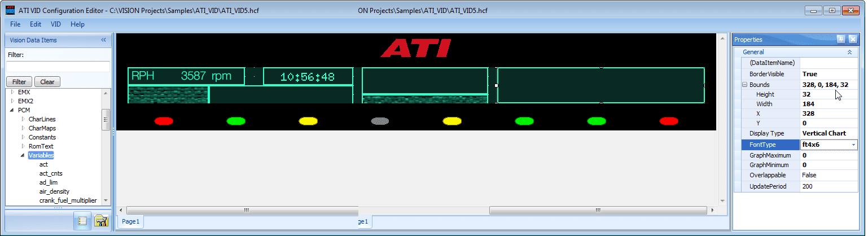Image resolution: width=868 pixels, height=236 pixels.
Task: Click the Clear button
Action: tap(47, 82)
